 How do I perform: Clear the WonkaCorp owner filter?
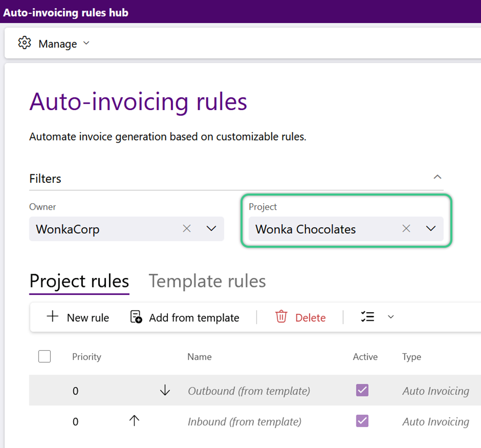187,229
